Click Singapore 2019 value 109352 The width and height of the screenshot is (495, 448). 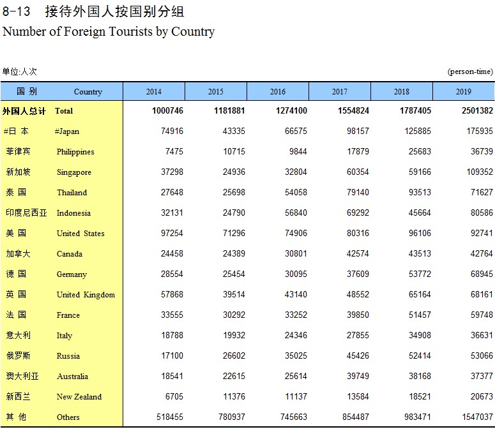point(480,172)
